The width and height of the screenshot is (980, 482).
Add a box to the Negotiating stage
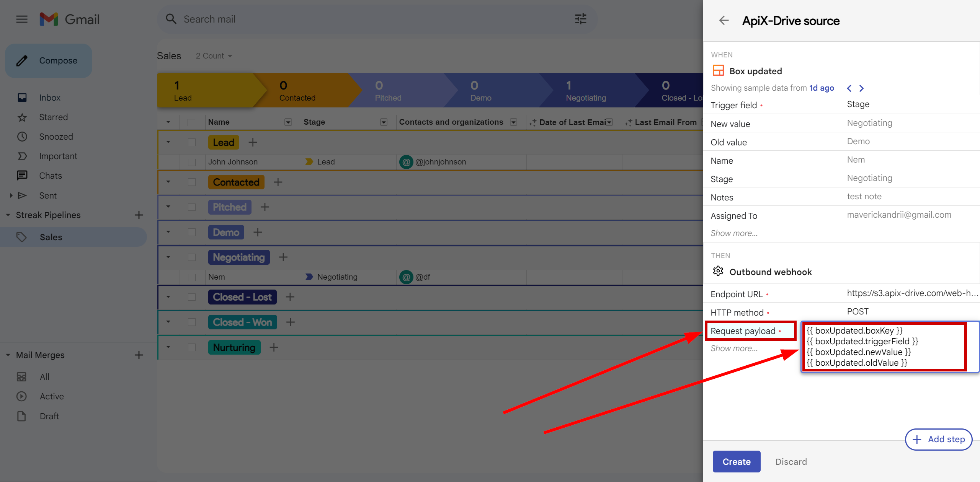coord(283,257)
